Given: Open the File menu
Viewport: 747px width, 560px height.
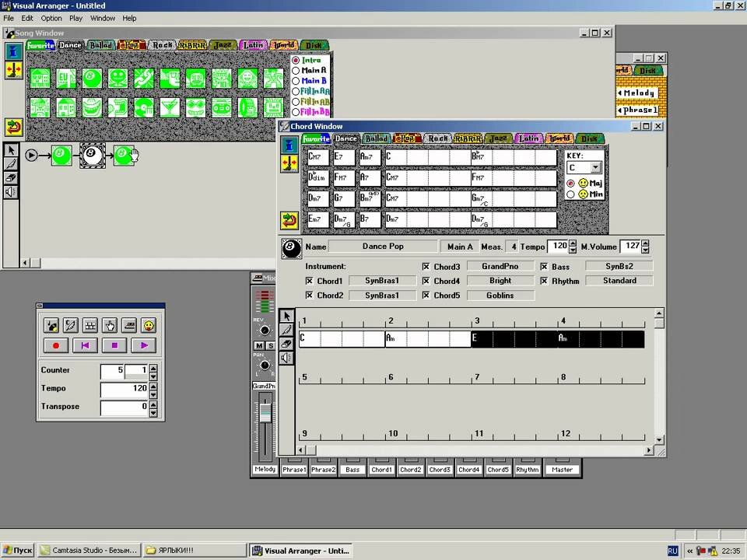Looking at the screenshot, I should click(x=9, y=18).
